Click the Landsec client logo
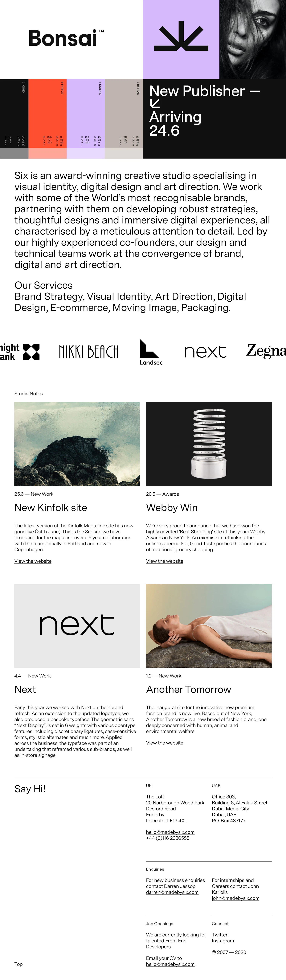The height and width of the screenshot is (980, 286). [151, 352]
